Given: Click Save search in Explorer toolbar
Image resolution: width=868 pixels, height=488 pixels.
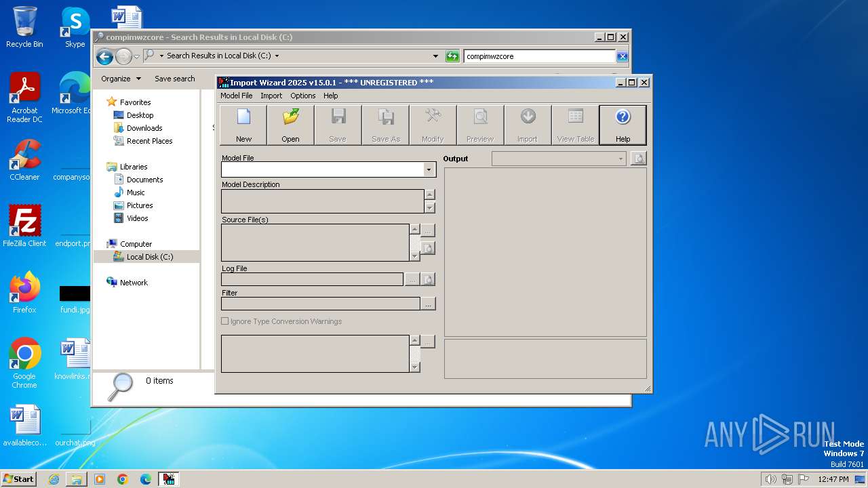Looking at the screenshot, I should pos(175,79).
